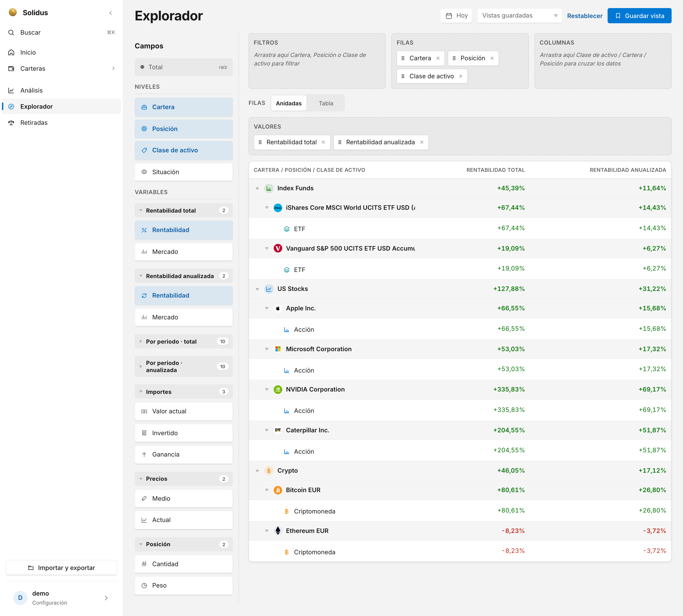Click the Guardar vista button
The image size is (683, 616).
(x=639, y=16)
